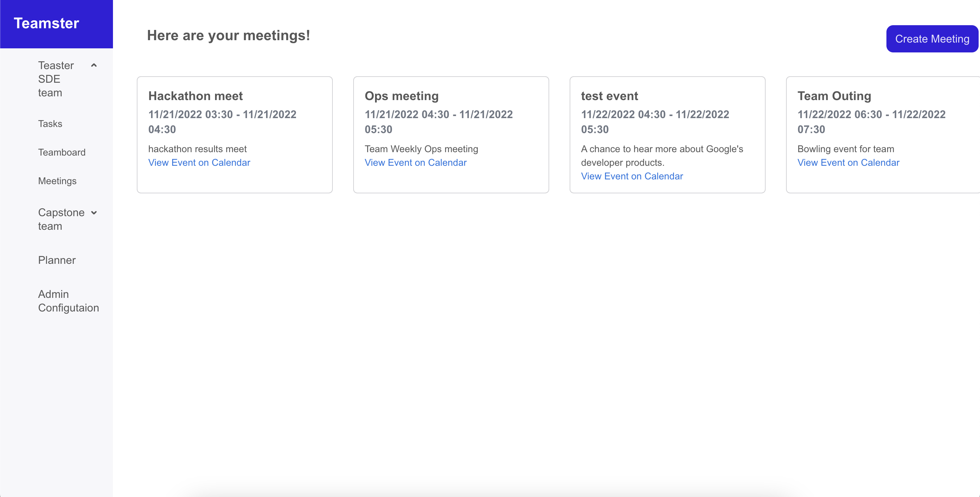This screenshot has height=497, width=980.
Task: View Team Outing event on calendar
Action: click(x=848, y=162)
